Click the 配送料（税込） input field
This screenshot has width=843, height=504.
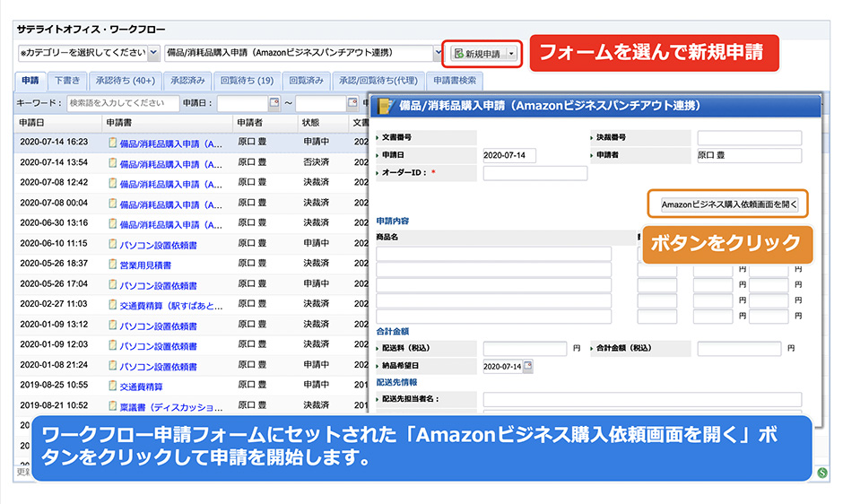point(525,349)
